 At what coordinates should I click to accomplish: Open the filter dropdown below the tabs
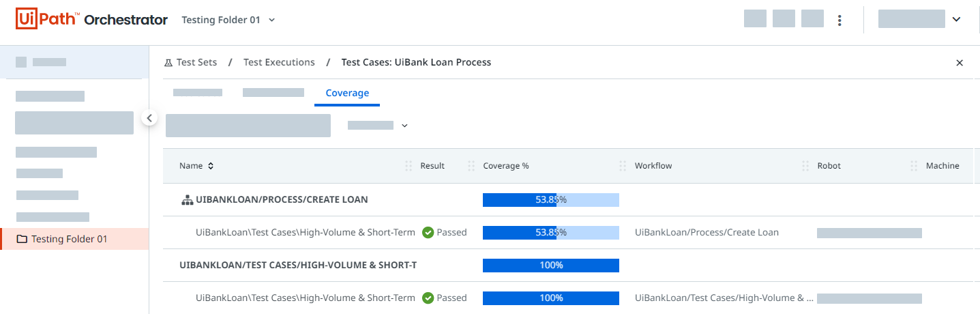click(404, 126)
